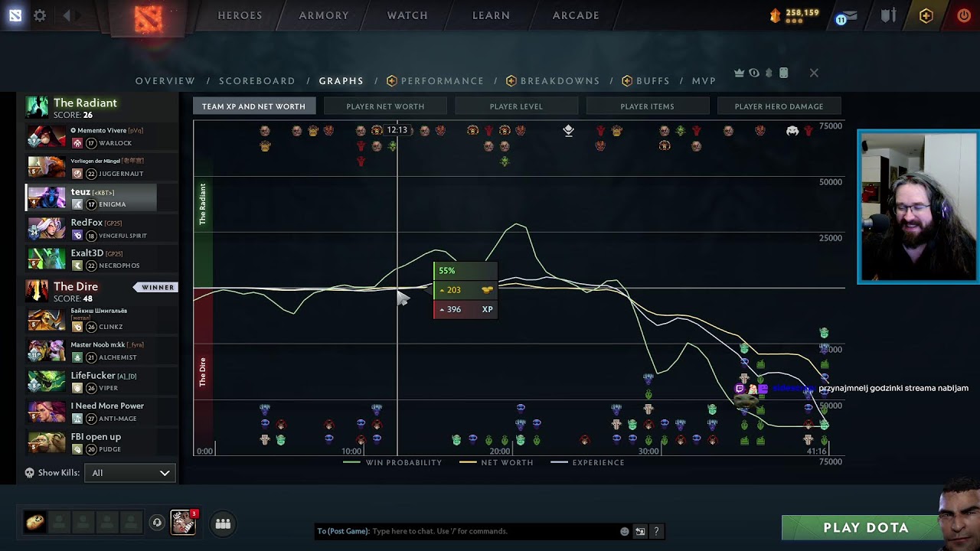This screenshot has width=980, height=551.
Task: Show the Player Hero Damage graph
Action: pos(779,106)
